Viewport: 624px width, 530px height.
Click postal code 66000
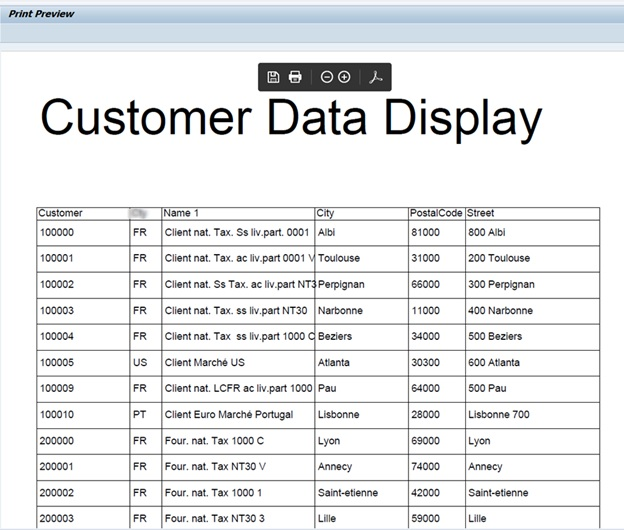[x=425, y=284]
